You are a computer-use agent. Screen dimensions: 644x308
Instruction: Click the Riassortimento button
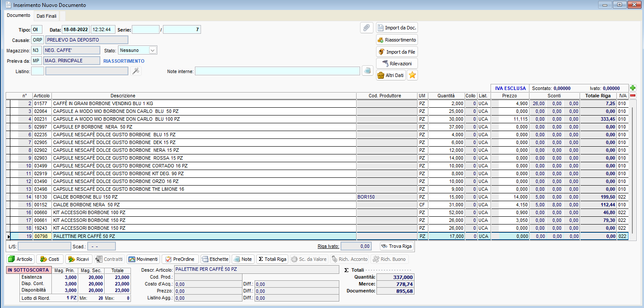coord(397,40)
